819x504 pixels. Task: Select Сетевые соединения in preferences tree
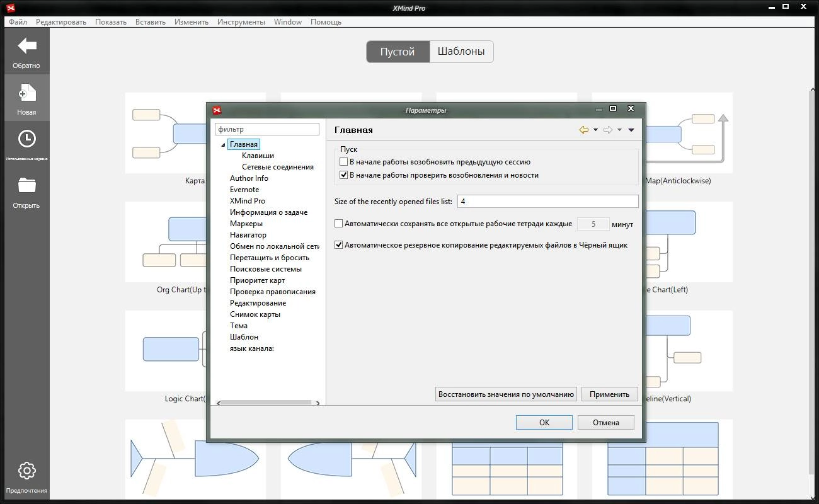[278, 167]
